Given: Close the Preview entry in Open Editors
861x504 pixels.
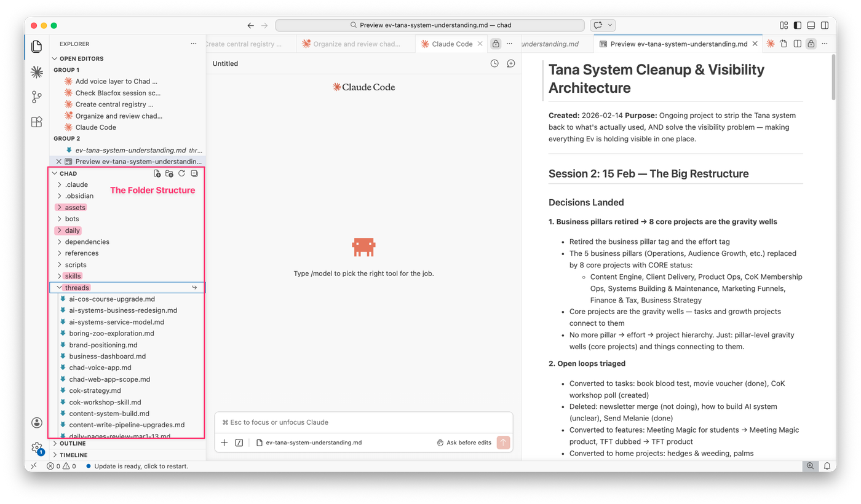Looking at the screenshot, I should click(59, 162).
